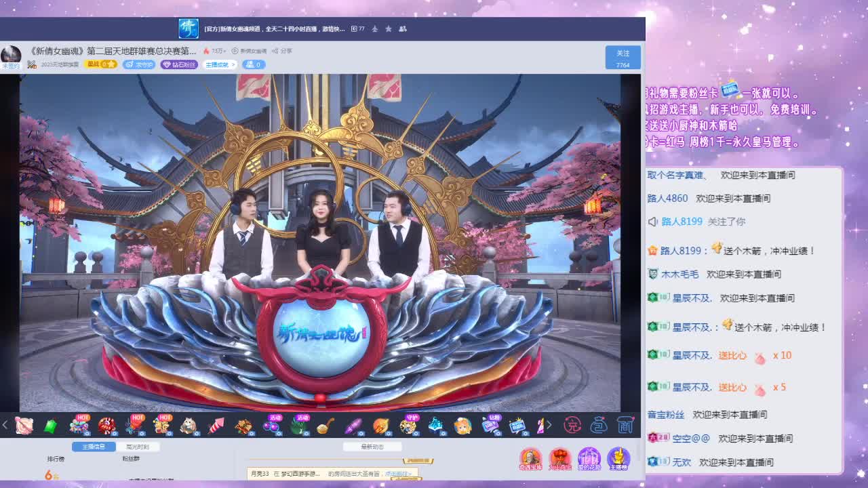Open the 最新动态 tab
Image resolution: width=868 pixels, height=488 pixels.
(x=372, y=447)
